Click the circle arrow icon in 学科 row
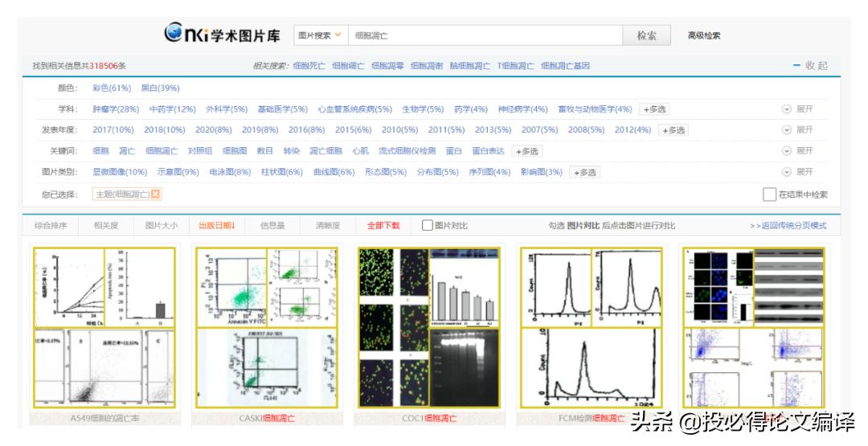This screenshot has width=868, height=446. click(787, 109)
